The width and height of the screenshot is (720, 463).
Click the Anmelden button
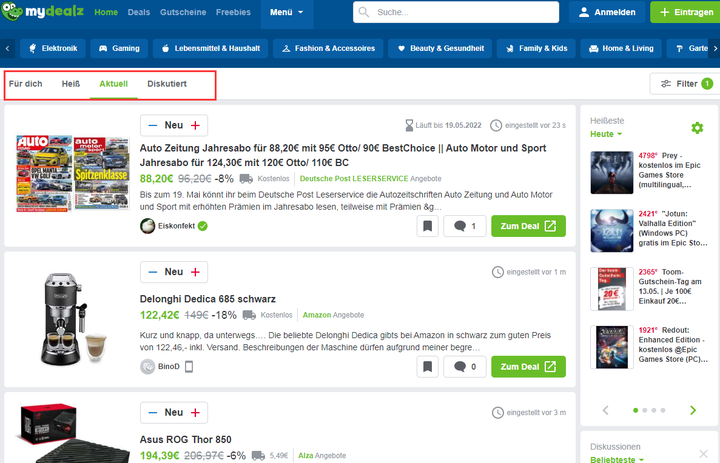607,12
